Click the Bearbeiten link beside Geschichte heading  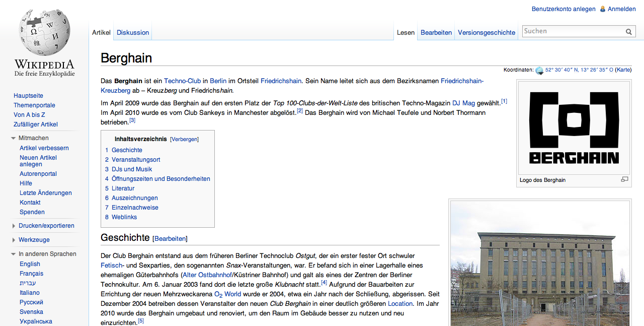[x=170, y=238]
